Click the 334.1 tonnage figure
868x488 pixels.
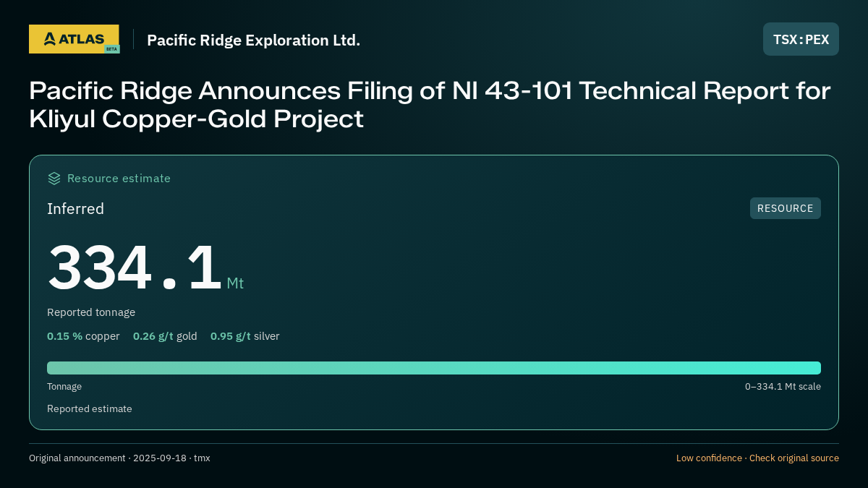(x=135, y=267)
